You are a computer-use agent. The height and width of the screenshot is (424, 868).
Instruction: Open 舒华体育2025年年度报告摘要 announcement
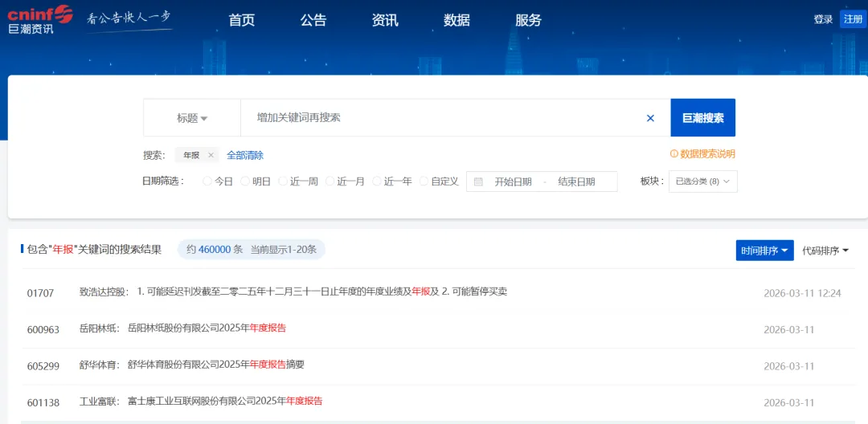pyautogui.click(x=216, y=365)
